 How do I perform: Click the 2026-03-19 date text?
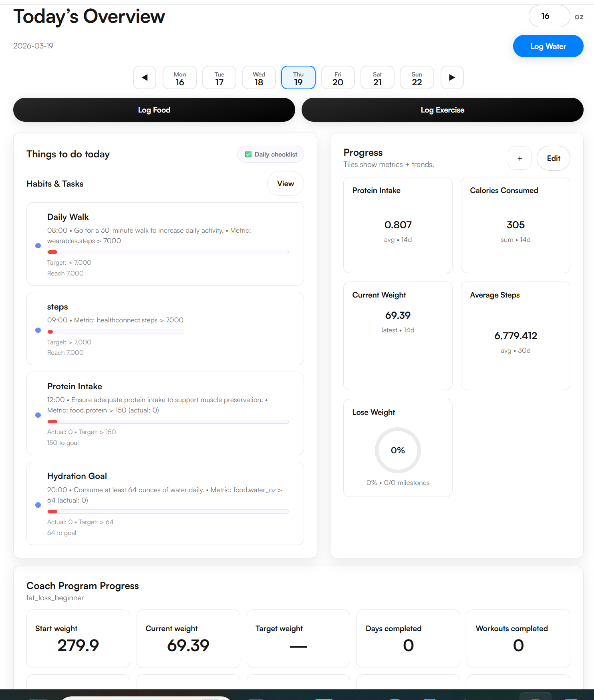[x=33, y=46]
